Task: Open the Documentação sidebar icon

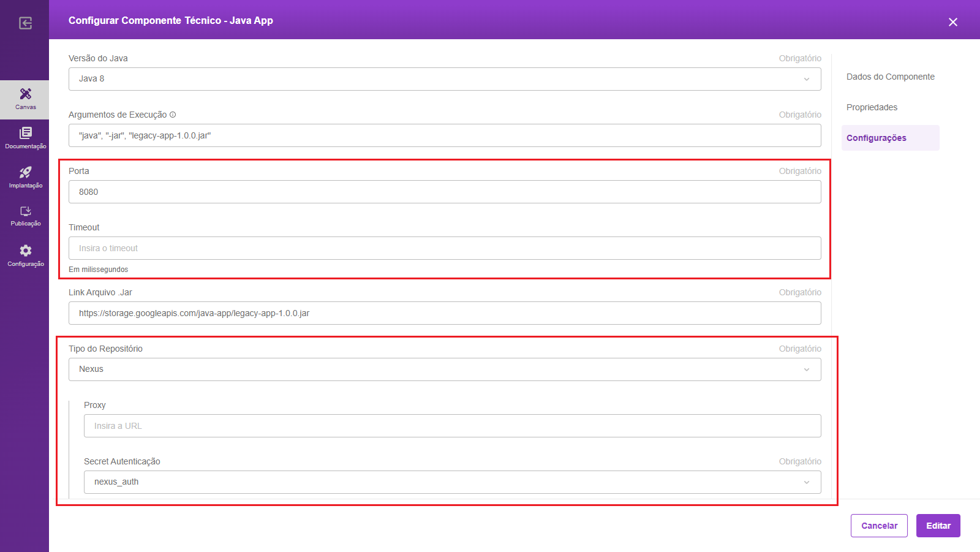Action: [x=25, y=137]
